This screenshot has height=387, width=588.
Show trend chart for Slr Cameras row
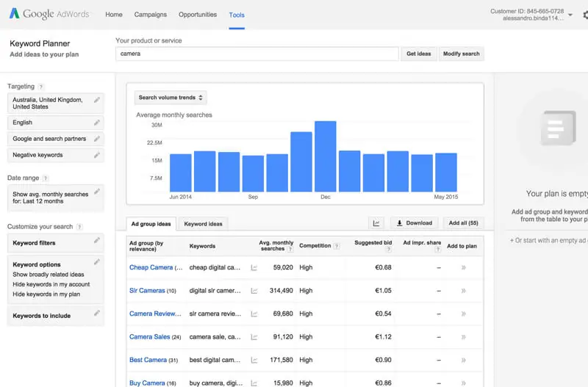coord(254,291)
